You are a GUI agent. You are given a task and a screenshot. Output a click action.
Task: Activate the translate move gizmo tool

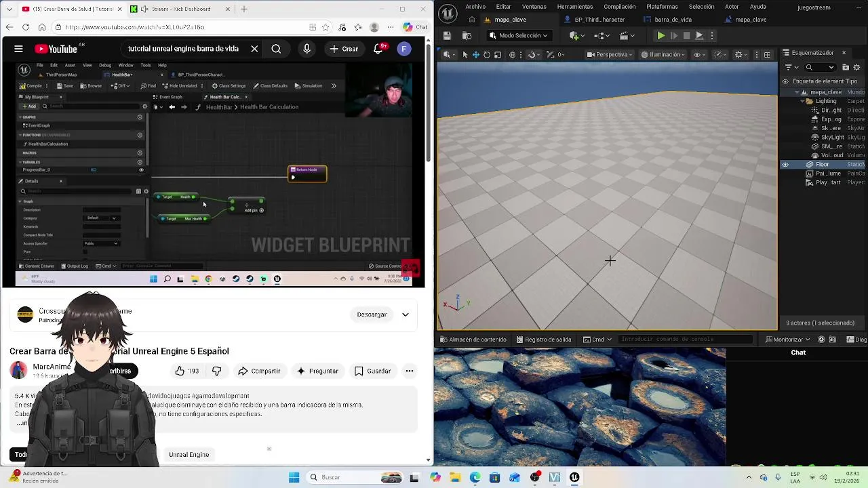click(x=476, y=55)
